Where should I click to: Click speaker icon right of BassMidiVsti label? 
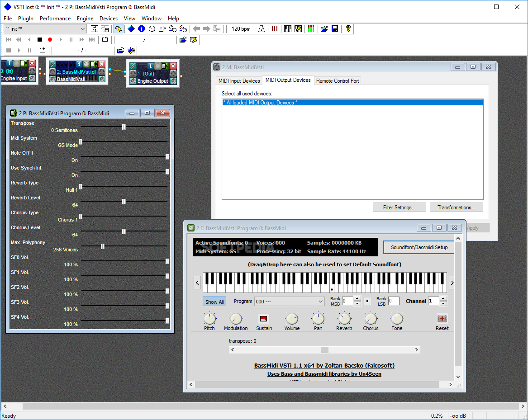pos(102,79)
